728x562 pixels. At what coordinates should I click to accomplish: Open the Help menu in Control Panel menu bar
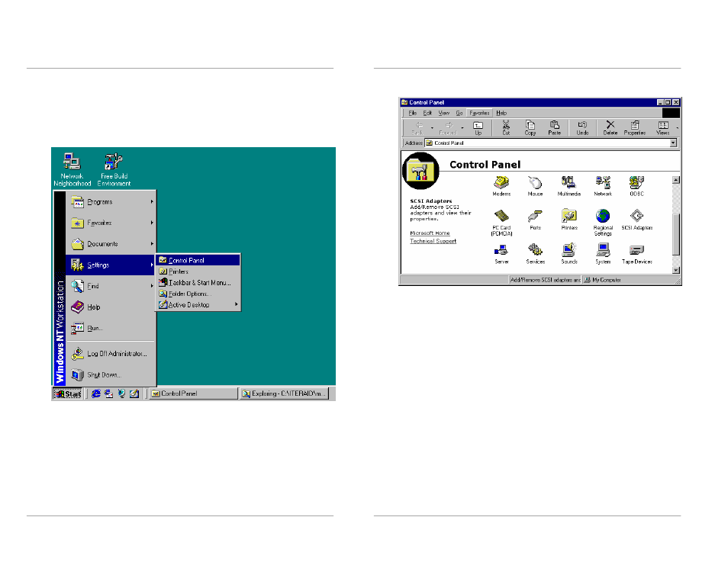click(501, 113)
